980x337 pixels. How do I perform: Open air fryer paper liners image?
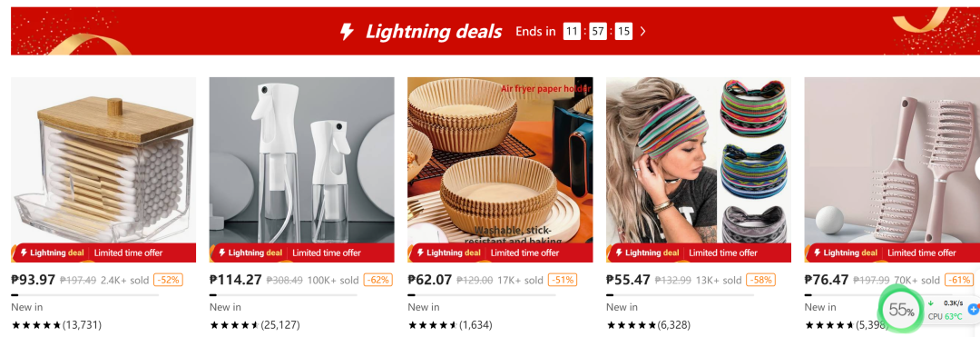(500, 160)
